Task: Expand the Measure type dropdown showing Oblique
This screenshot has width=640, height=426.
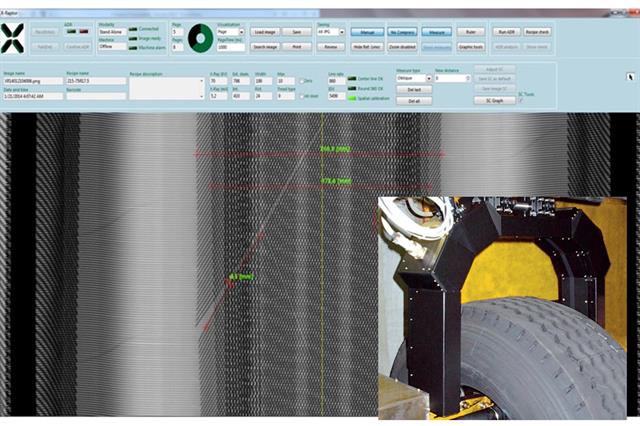Action: pos(414,78)
